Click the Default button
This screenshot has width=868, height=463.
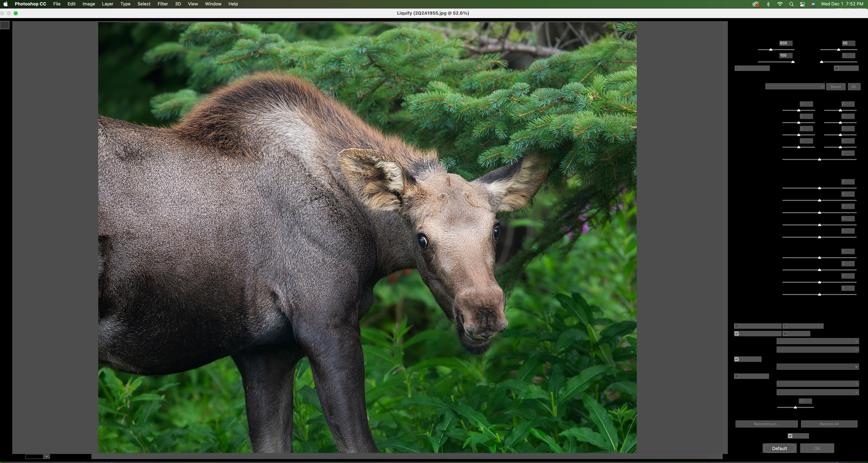click(779, 448)
